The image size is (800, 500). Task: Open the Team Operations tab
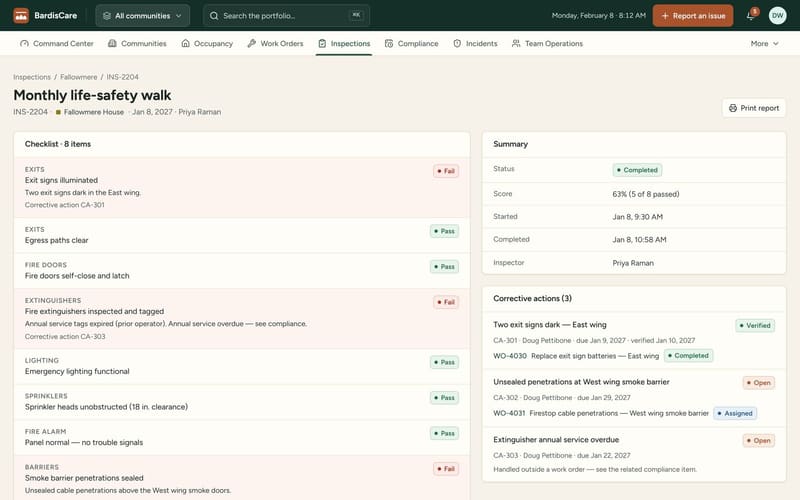coord(547,43)
